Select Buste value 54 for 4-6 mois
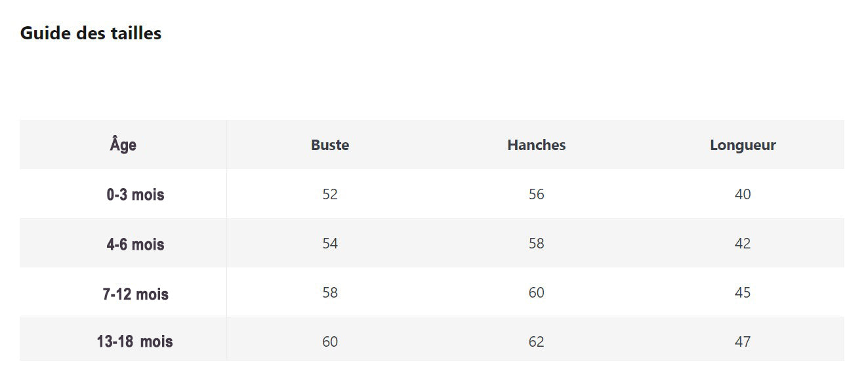 pyautogui.click(x=330, y=244)
